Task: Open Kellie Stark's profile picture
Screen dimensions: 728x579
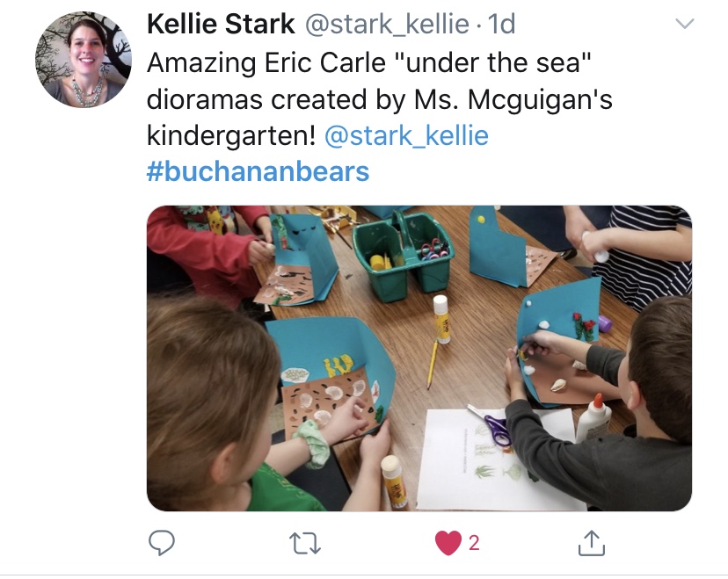Action: point(84,60)
